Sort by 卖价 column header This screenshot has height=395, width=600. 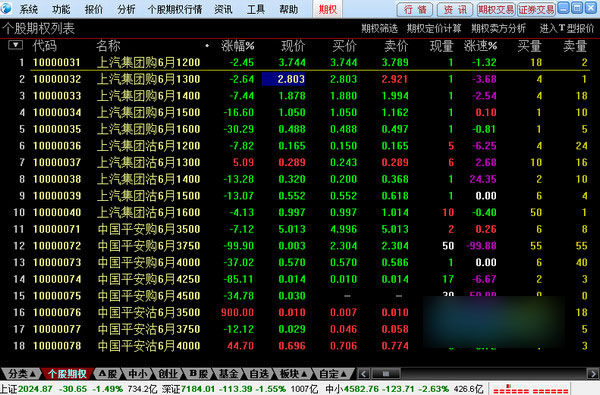click(x=396, y=46)
